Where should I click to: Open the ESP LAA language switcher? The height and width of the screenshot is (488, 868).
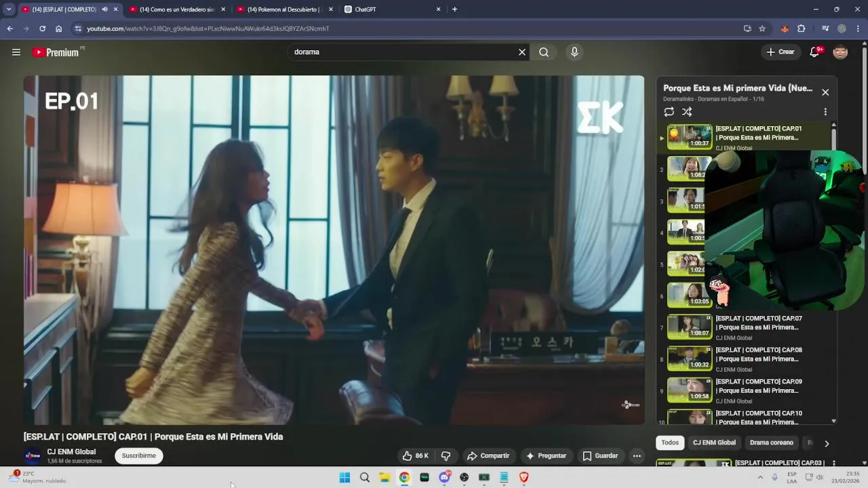pyautogui.click(x=792, y=478)
